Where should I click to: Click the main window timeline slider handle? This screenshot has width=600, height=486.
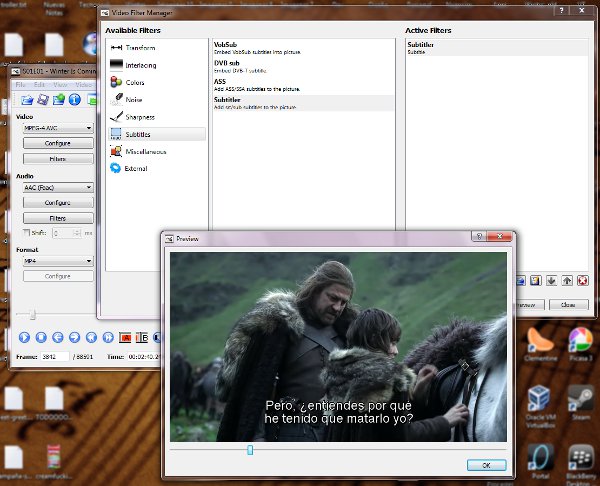[x=33, y=315]
